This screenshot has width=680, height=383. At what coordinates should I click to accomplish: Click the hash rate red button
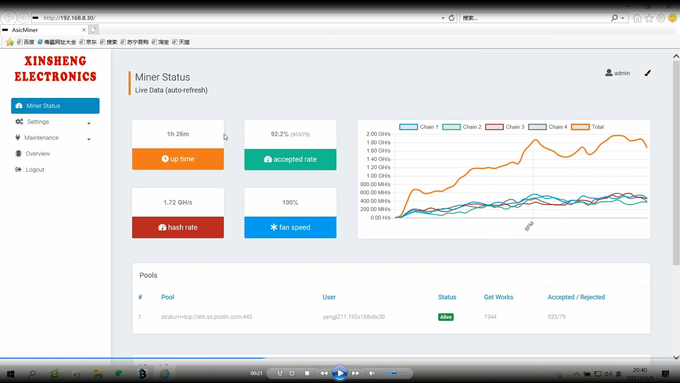point(178,227)
